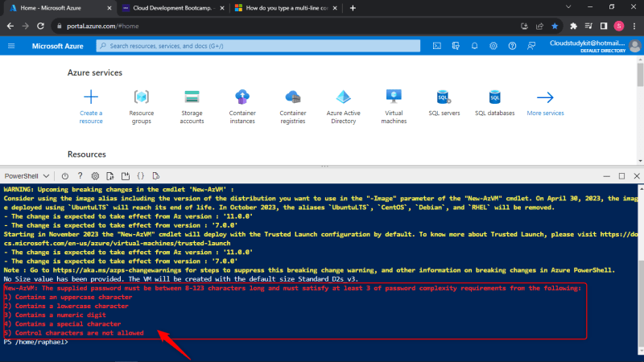Open portal Settings gear in the header
The height and width of the screenshot is (362, 644).
click(x=493, y=46)
